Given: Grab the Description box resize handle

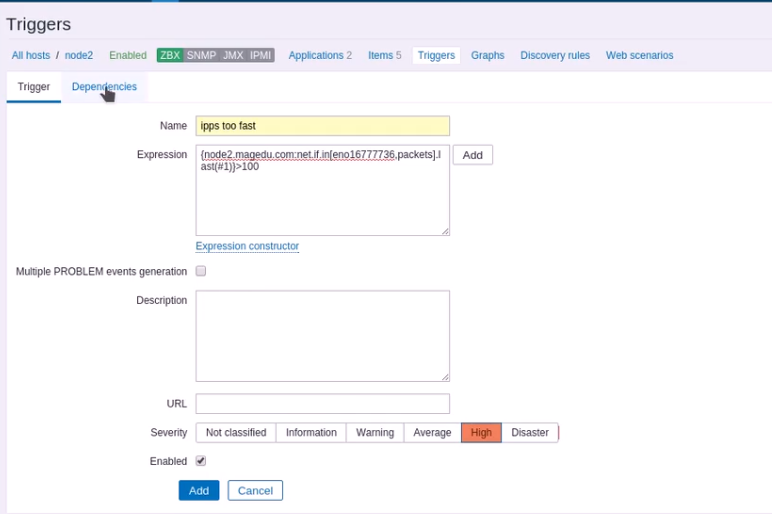Looking at the screenshot, I should [x=445, y=377].
